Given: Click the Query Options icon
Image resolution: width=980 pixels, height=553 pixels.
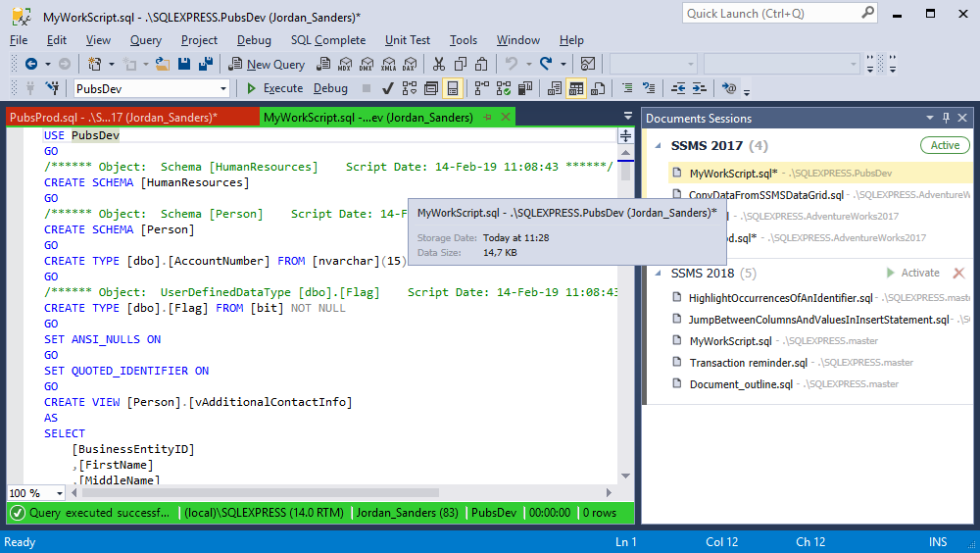Looking at the screenshot, I should [x=430, y=89].
